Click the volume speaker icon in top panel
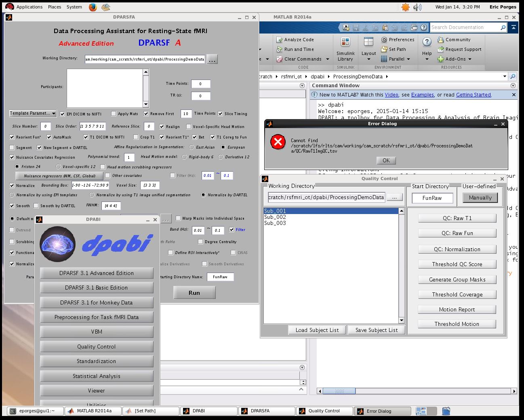The width and height of the screenshot is (524, 420). [417, 7]
